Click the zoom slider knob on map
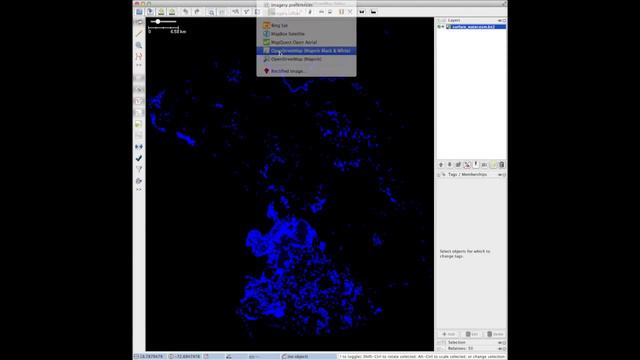The width and height of the screenshot is (640, 360). tap(158, 22)
